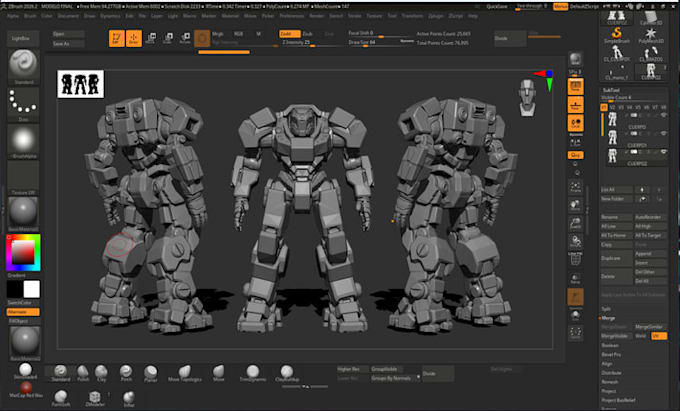Click the Duplicate subtool button
The image size is (680, 411).
pos(617,258)
